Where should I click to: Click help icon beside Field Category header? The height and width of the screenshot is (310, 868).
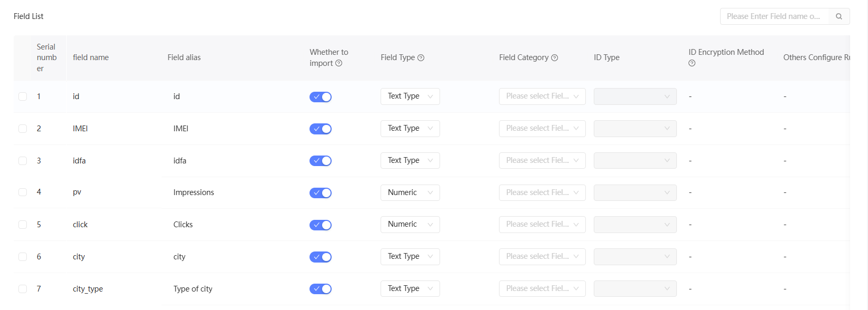554,58
